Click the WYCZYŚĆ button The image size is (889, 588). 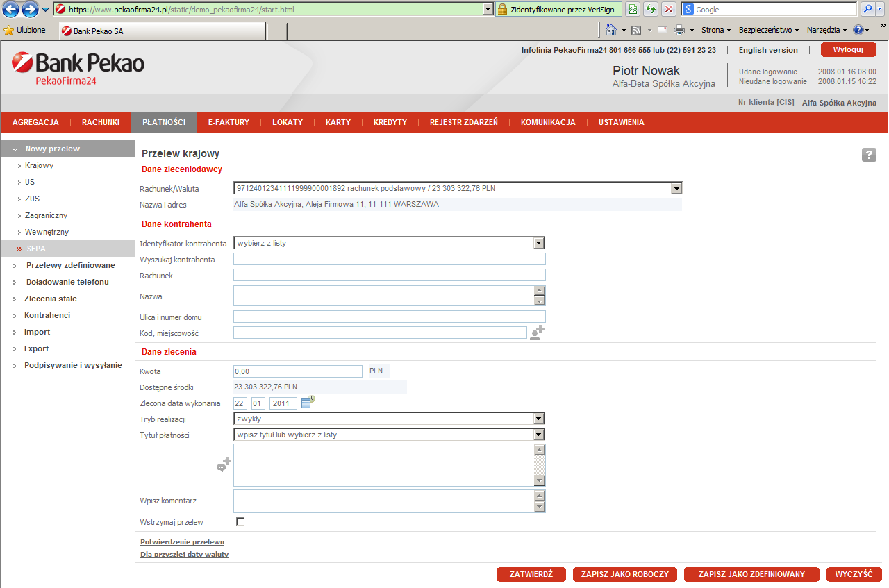click(x=854, y=574)
